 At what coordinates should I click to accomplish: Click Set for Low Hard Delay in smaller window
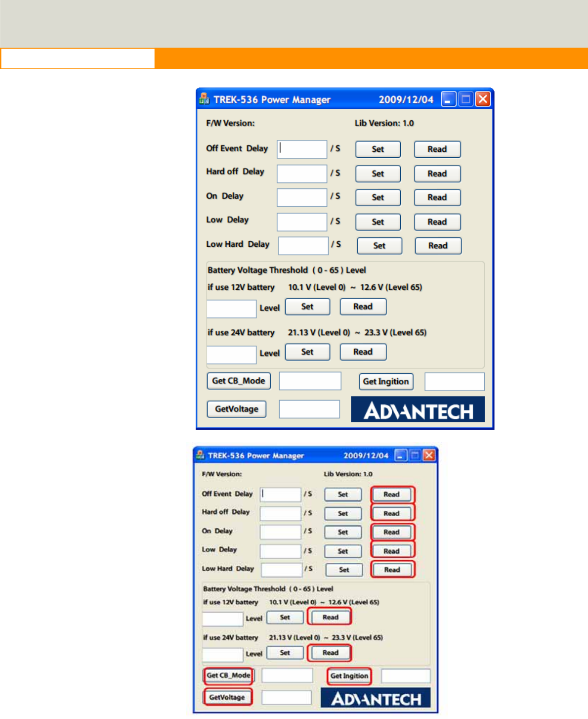(x=344, y=570)
